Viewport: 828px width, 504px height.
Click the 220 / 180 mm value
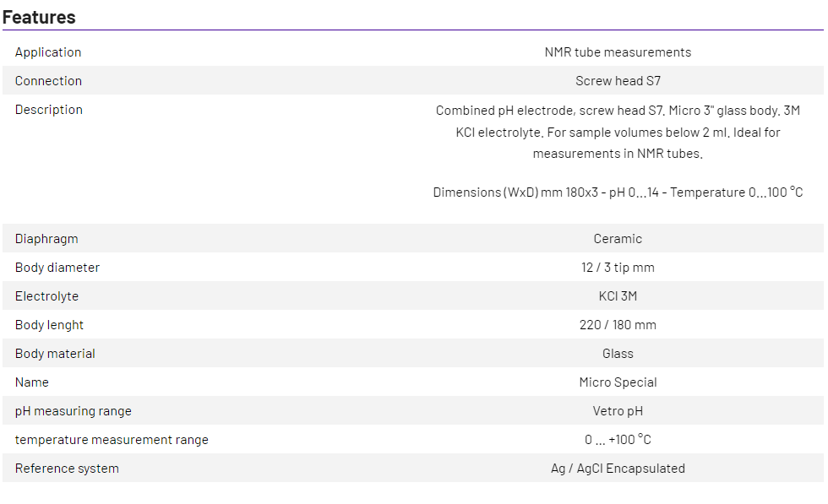pyautogui.click(x=618, y=325)
